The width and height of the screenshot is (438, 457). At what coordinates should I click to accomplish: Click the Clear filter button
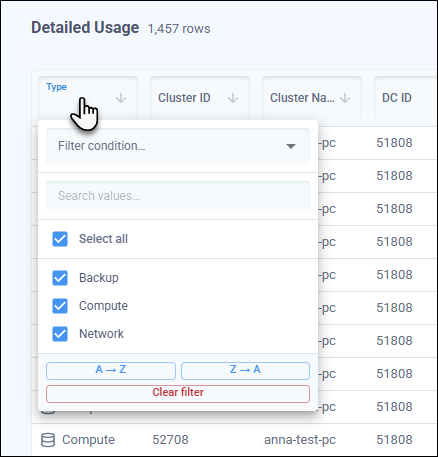(178, 394)
